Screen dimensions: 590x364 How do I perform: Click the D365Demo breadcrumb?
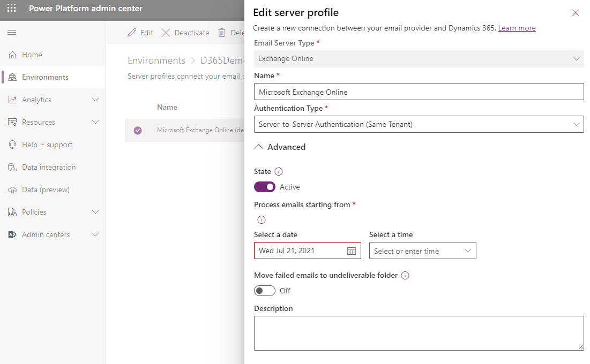(x=222, y=60)
